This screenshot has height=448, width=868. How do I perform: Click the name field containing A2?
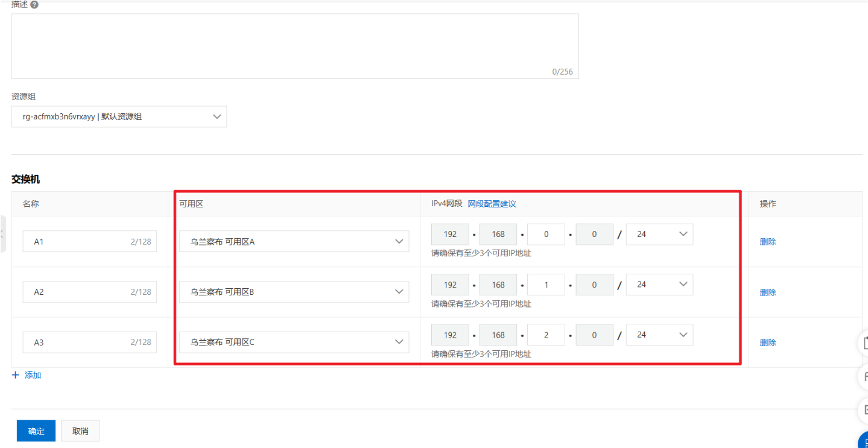click(x=90, y=292)
